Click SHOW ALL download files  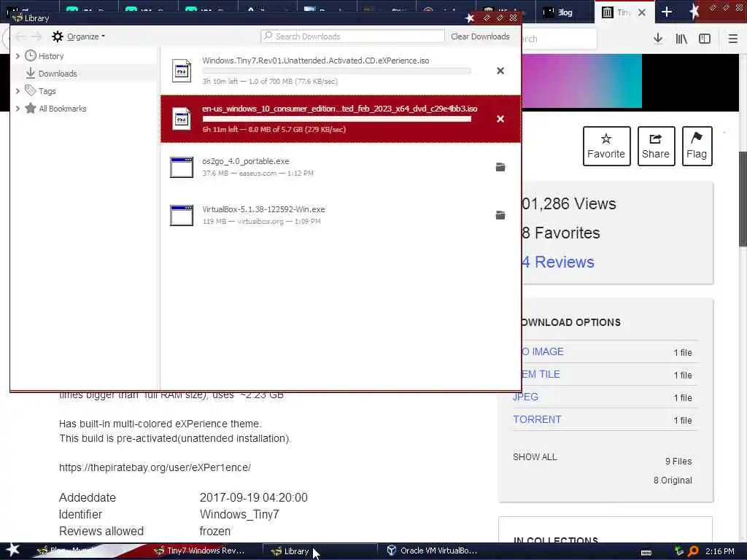tap(535, 457)
